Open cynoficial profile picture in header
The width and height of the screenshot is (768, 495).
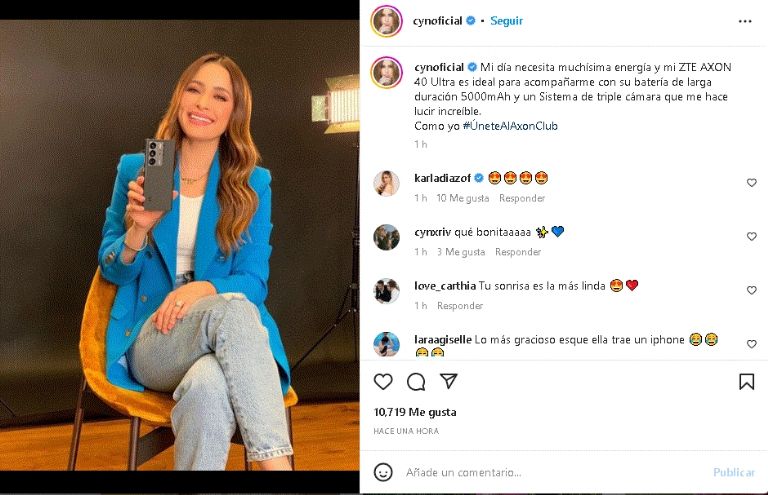pyautogui.click(x=387, y=21)
